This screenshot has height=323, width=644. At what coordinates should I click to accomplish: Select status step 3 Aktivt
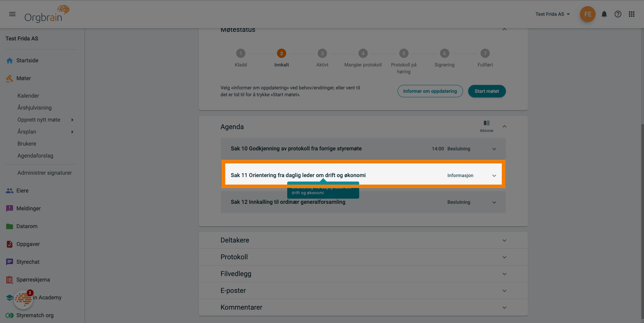click(x=322, y=53)
